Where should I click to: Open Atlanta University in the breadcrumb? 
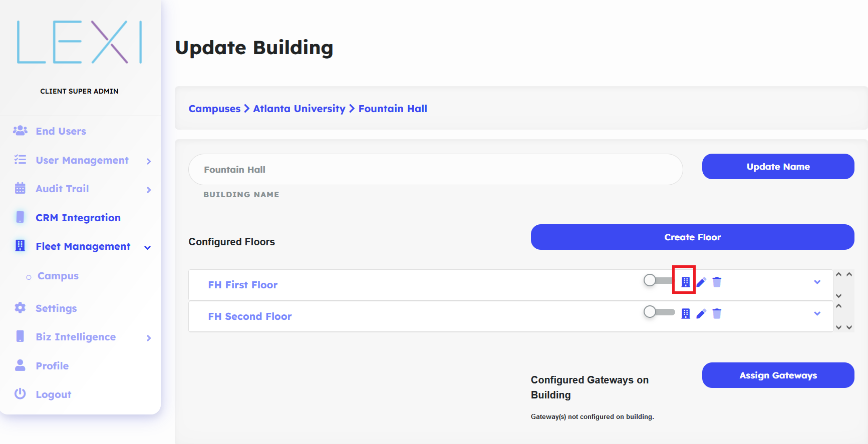pyautogui.click(x=299, y=109)
